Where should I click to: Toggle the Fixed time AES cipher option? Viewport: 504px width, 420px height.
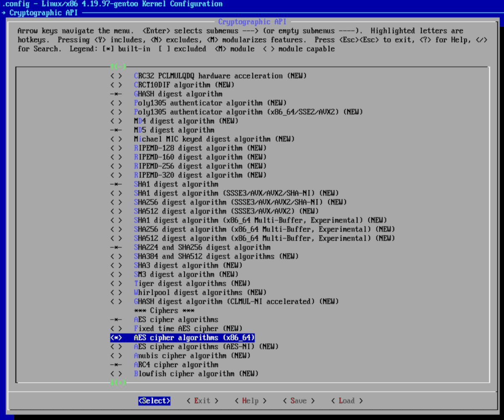pos(116,328)
